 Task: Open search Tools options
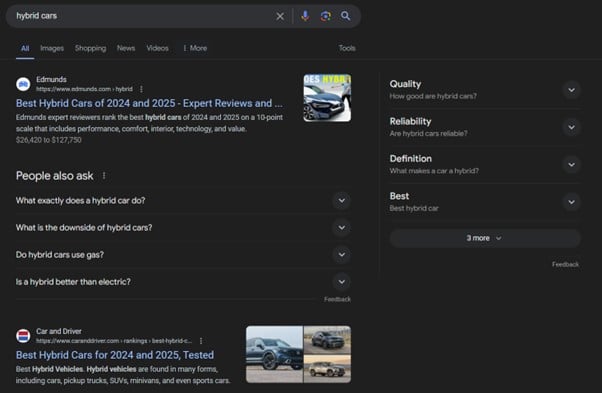347,48
